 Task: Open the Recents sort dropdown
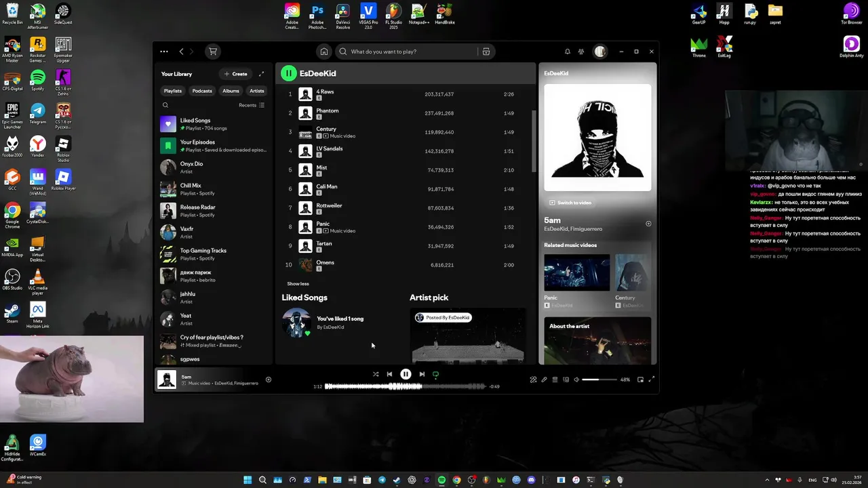point(252,105)
